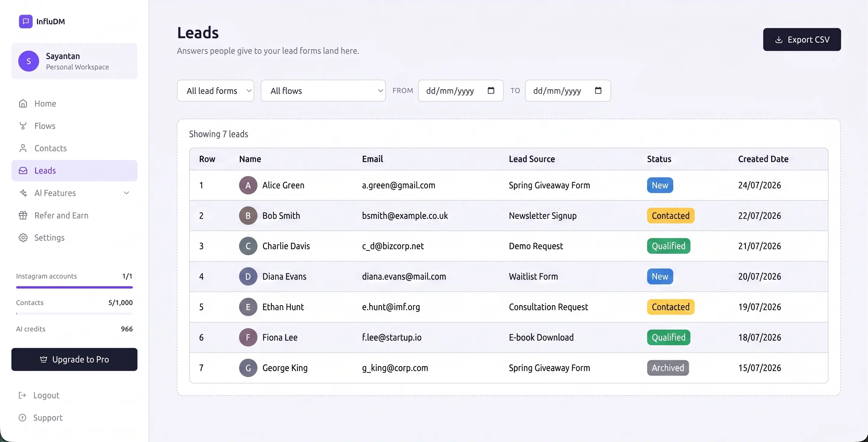Screen dimensions: 868x442
Task: Click the Qualified badge for Charlie Davis
Action: (x=668, y=246)
